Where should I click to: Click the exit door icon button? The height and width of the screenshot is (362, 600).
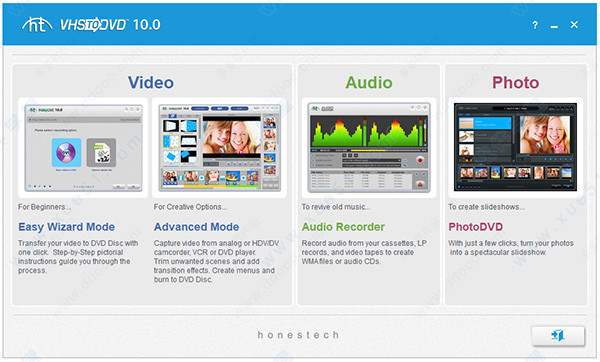click(x=558, y=336)
